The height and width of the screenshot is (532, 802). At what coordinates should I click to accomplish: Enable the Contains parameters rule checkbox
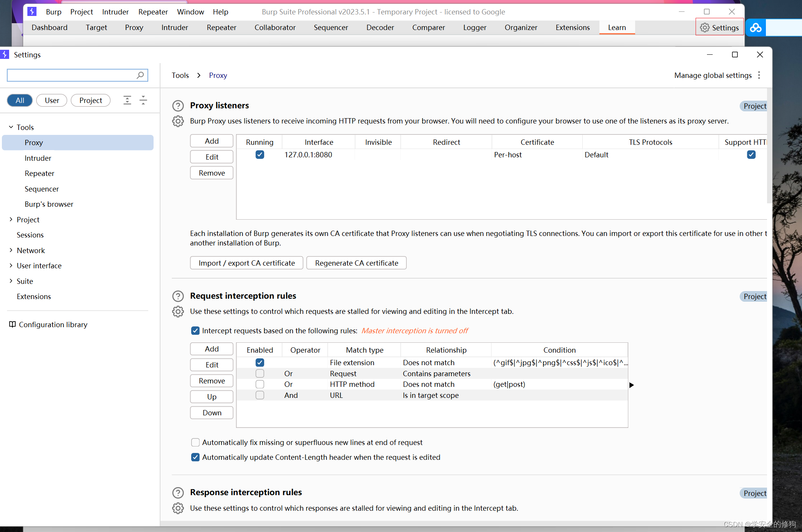click(260, 374)
